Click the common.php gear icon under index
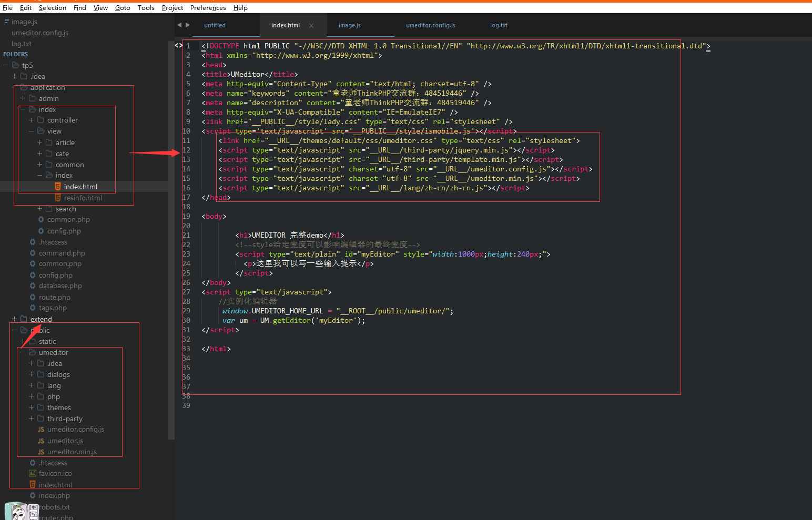 click(41, 219)
